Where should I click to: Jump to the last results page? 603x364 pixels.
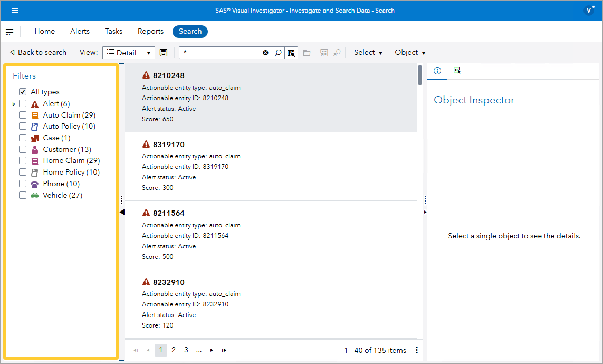224,350
